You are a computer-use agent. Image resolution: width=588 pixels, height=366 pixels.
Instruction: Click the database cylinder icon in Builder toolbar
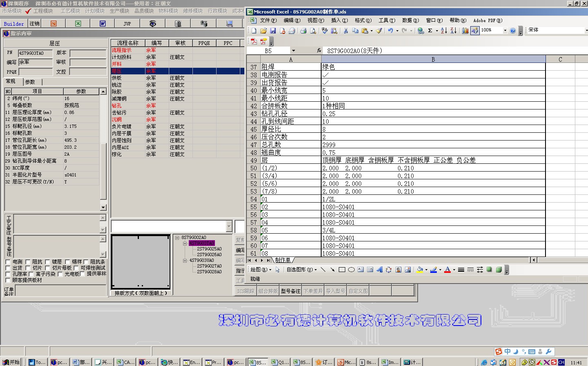tap(178, 24)
